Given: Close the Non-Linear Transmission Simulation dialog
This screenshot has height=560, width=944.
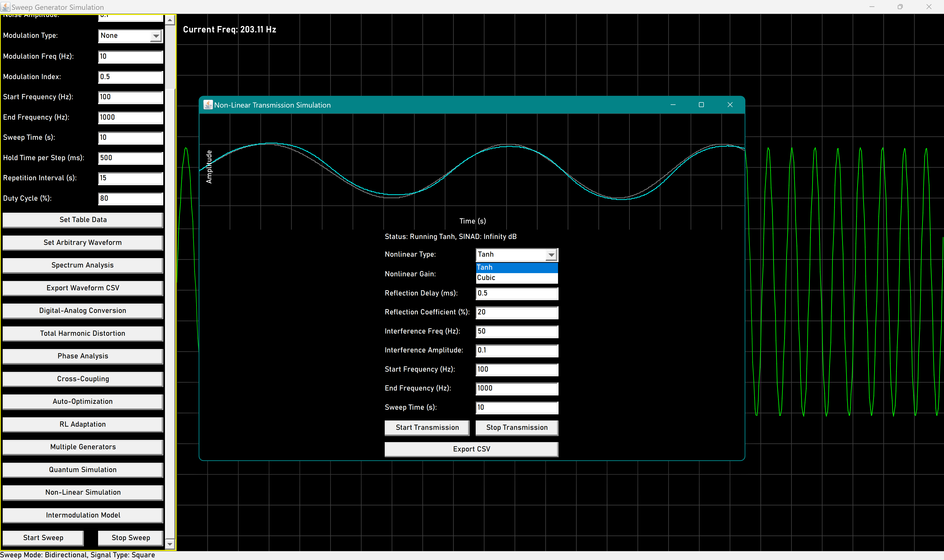Looking at the screenshot, I should [x=730, y=105].
